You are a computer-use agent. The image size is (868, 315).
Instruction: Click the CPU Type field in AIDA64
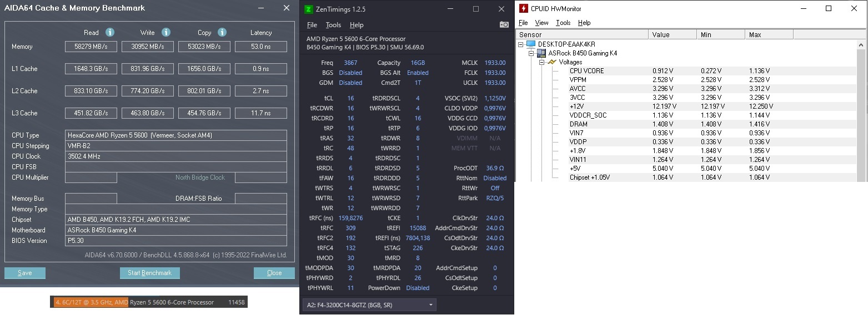(176, 135)
